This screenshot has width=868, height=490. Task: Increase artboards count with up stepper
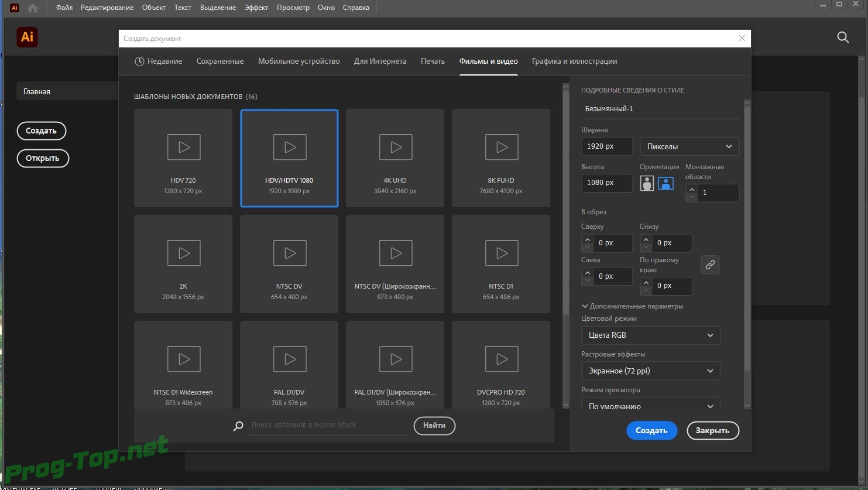(692, 189)
